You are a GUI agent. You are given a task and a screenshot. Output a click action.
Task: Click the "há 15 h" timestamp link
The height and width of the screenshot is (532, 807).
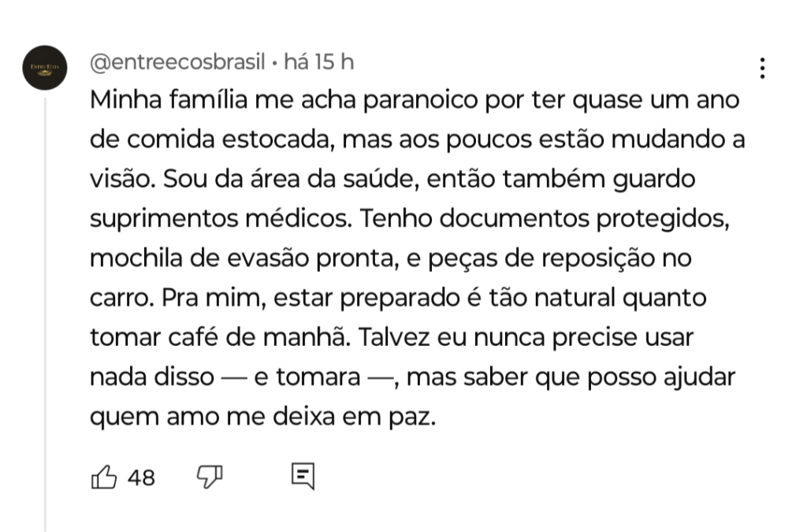tap(318, 62)
